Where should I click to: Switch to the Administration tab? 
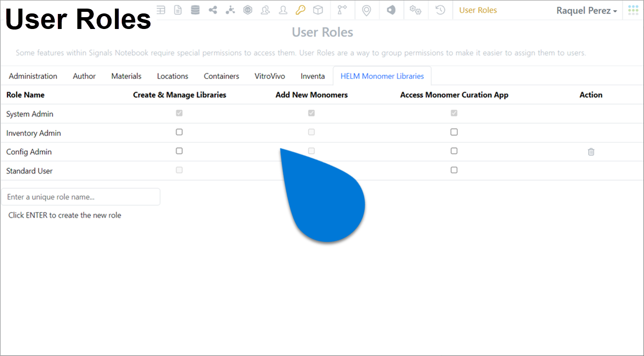coord(33,76)
